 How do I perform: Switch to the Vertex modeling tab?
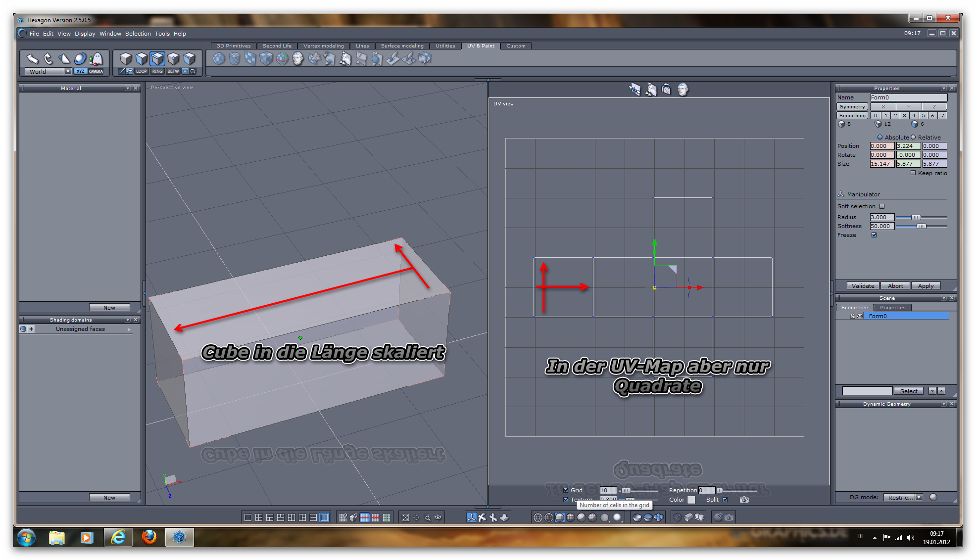point(323,46)
